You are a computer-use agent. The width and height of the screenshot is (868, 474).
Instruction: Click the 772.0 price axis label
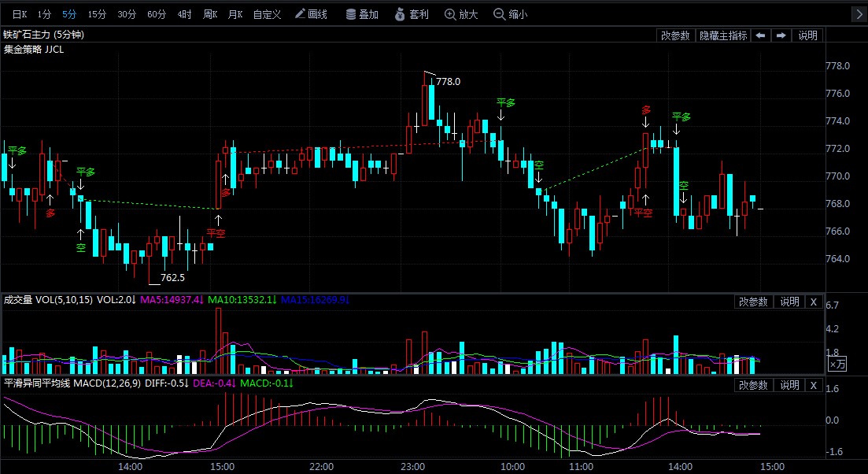837,149
